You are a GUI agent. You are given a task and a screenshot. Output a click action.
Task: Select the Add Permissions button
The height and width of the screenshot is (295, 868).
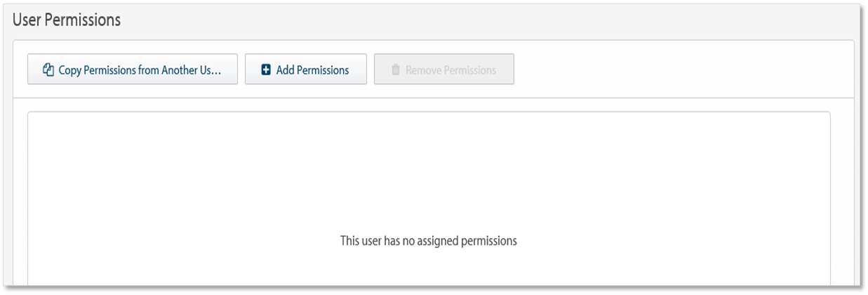[x=306, y=70]
